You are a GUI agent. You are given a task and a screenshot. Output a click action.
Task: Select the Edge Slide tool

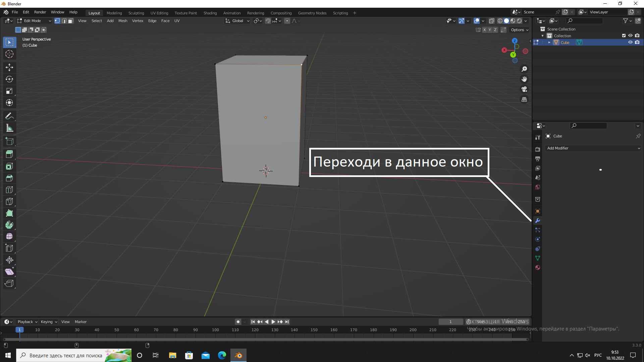tap(9, 248)
